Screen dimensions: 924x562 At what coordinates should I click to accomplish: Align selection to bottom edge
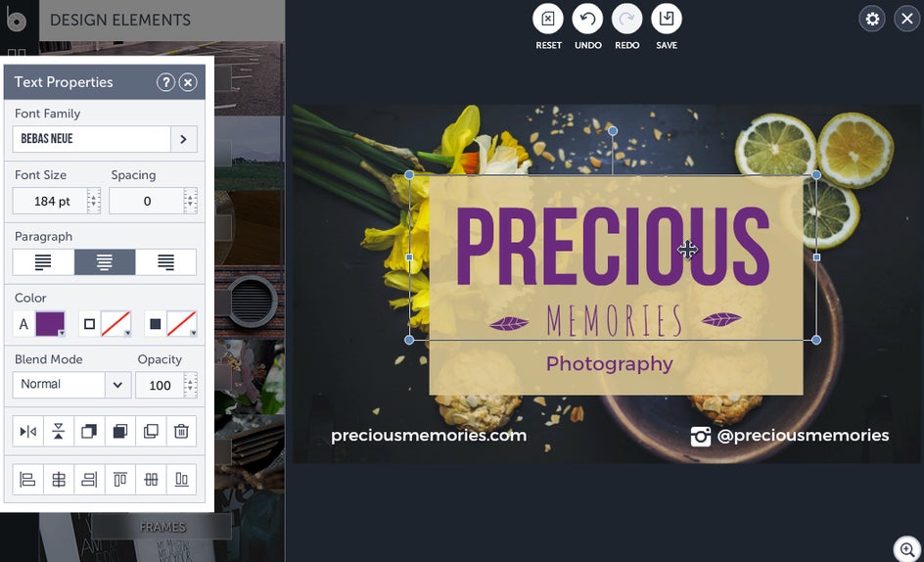click(x=181, y=480)
